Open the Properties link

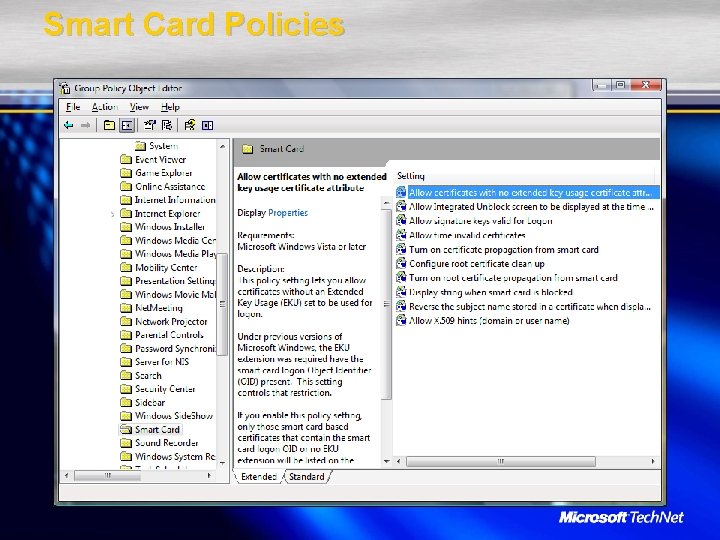288,213
